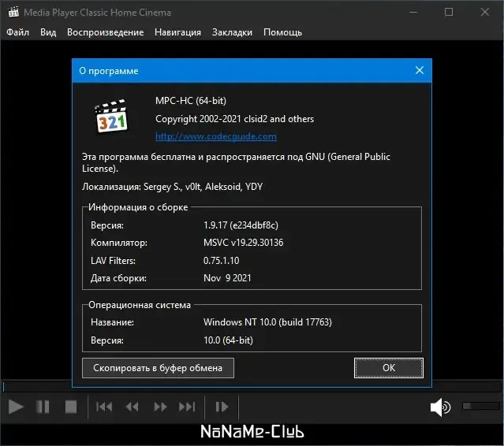This screenshot has height=446, width=504.
Task: Close the Media Player Classic window
Action: 485,12
